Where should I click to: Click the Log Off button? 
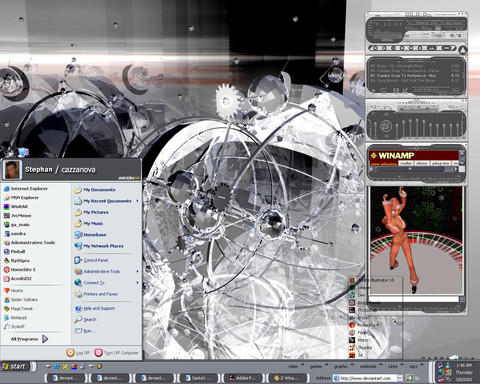78,353
